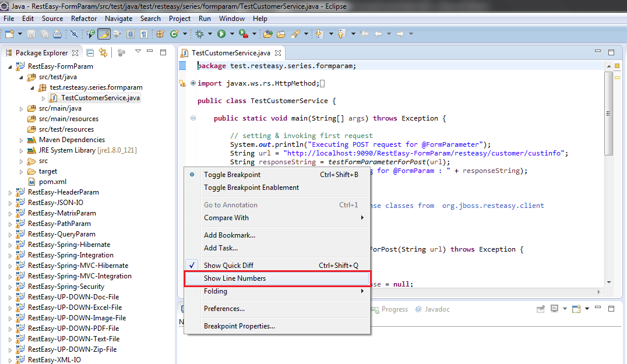Open the Refactor menu

point(84,19)
